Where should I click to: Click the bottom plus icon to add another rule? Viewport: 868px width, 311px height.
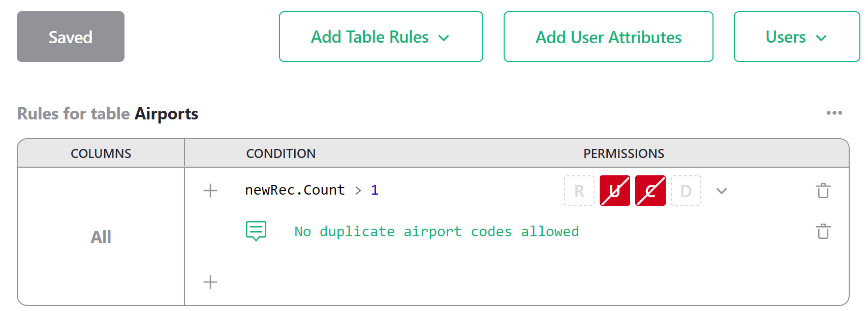coord(210,282)
